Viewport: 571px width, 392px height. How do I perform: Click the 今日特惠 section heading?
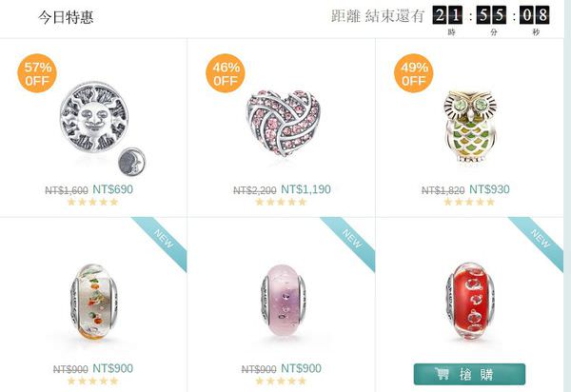[66, 17]
